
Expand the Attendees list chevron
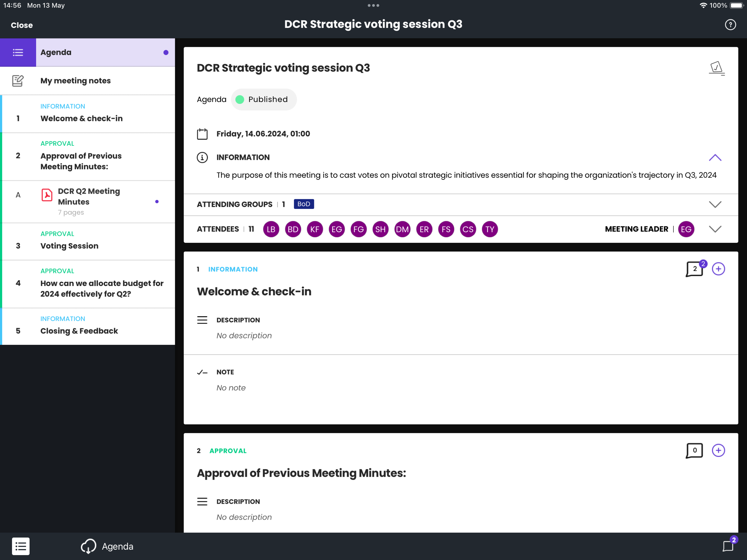coord(715,229)
